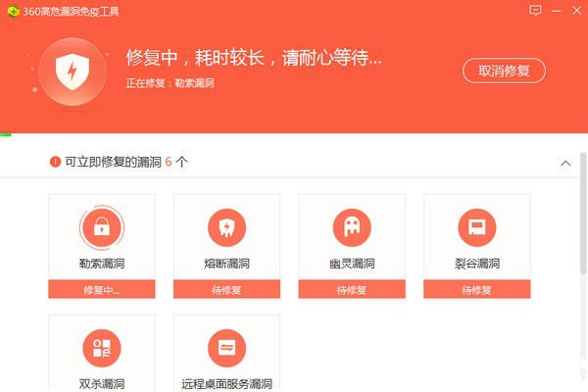Click 待修复 button under 幽灵漏洞
The width and height of the screenshot is (588, 392).
coord(352,289)
